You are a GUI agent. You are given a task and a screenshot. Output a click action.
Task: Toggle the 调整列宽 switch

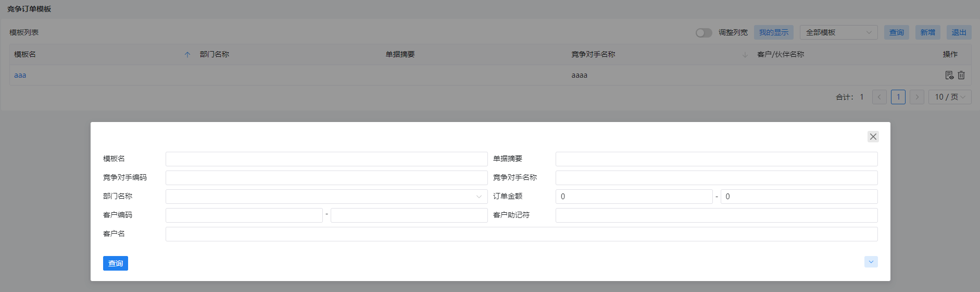click(704, 33)
